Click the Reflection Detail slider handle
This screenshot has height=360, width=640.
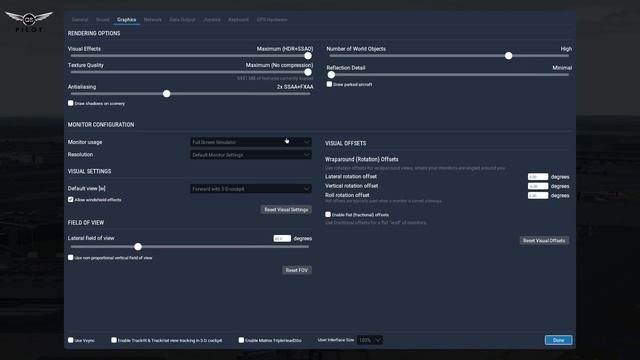pyautogui.click(x=331, y=75)
